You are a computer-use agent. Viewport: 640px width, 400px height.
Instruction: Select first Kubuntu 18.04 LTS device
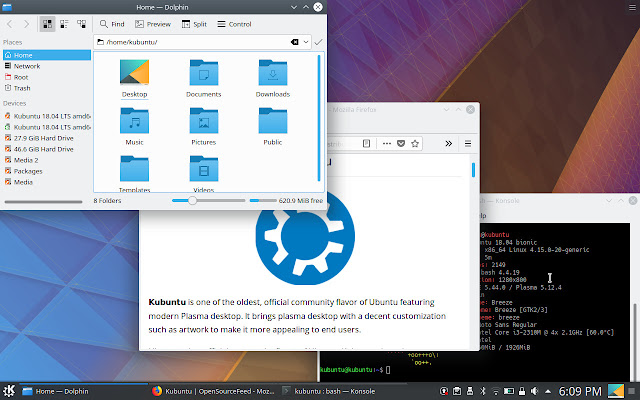(x=47, y=116)
